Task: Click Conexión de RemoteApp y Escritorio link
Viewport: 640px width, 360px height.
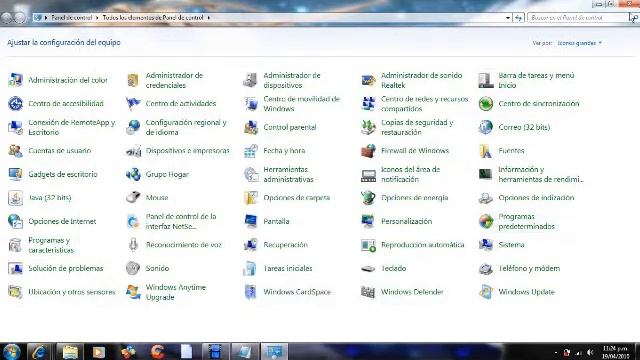Action: [72, 127]
